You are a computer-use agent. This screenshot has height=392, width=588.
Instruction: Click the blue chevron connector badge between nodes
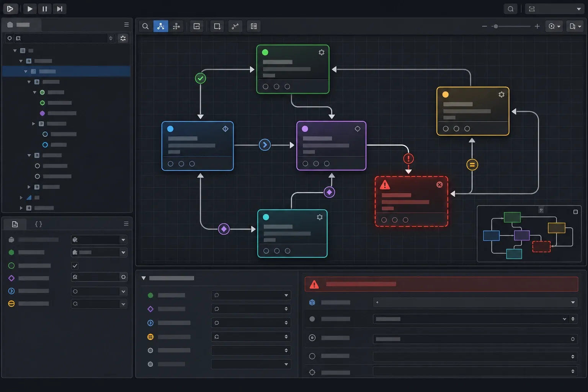pos(265,145)
